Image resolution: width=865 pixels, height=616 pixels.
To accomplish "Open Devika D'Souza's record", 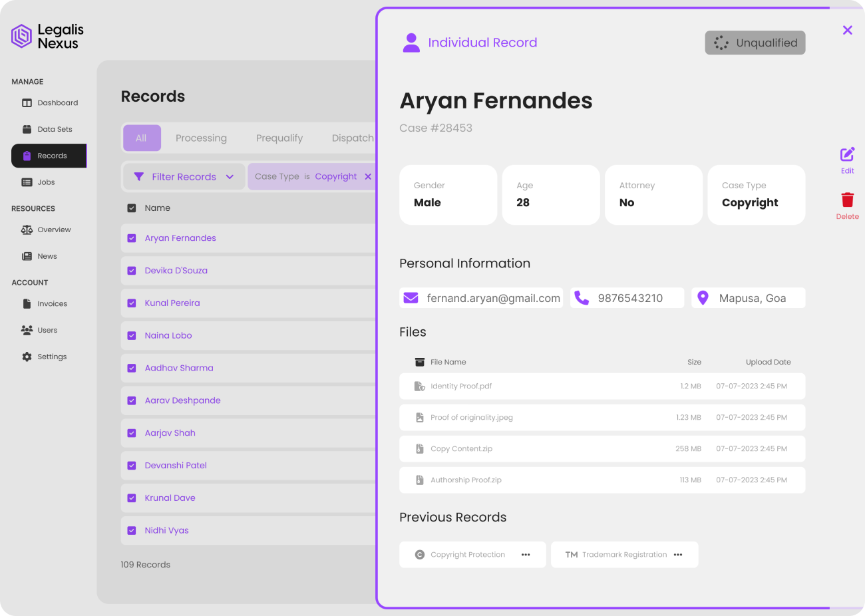I will (176, 271).
